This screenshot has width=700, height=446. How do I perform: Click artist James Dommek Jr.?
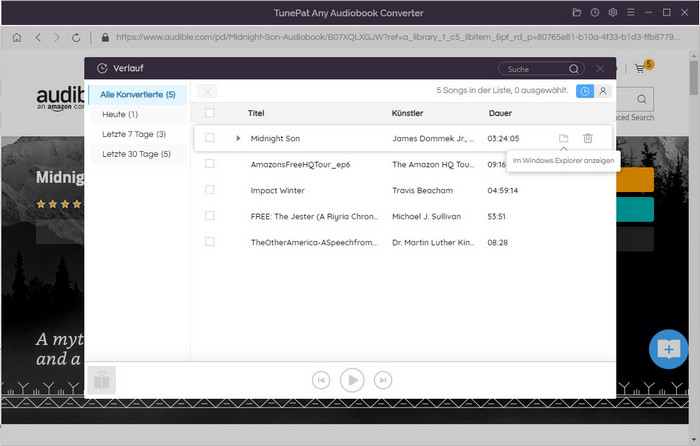[433, 138]
